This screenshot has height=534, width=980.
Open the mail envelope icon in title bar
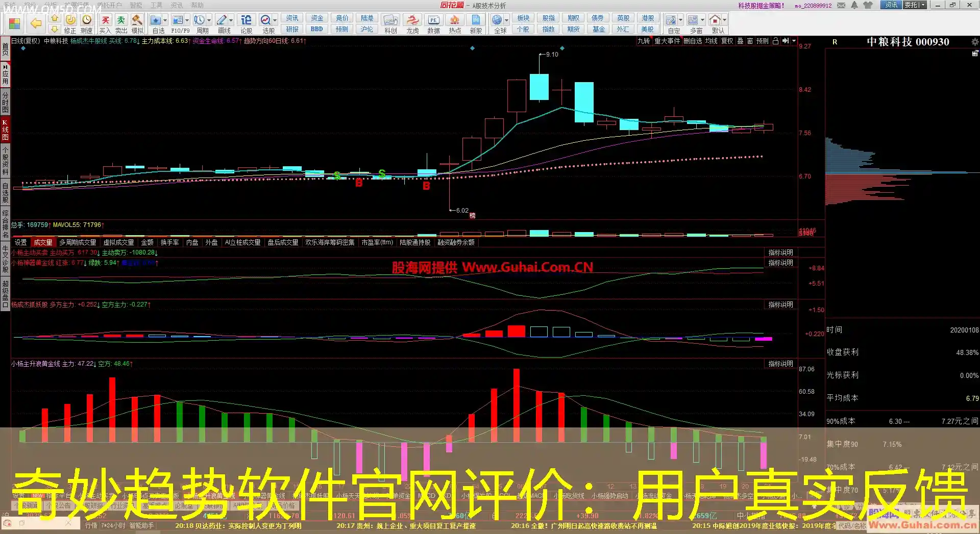pyautogui.click(x=841, y=5)
